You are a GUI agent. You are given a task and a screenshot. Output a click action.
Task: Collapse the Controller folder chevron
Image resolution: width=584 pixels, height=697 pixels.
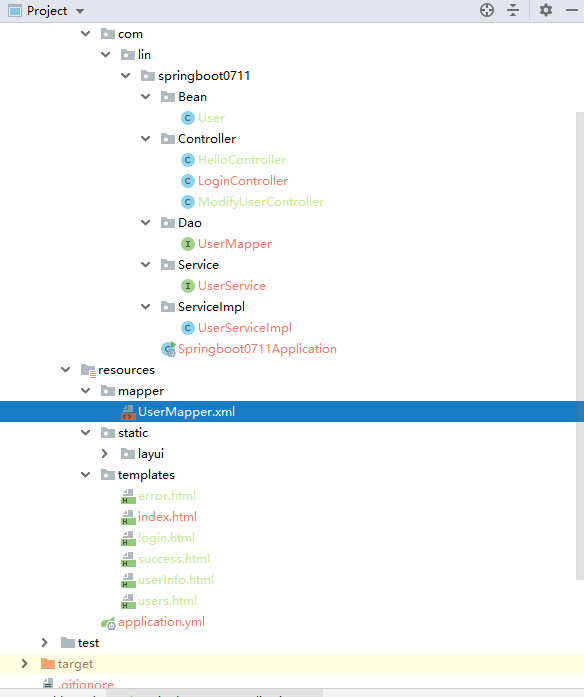145,139
